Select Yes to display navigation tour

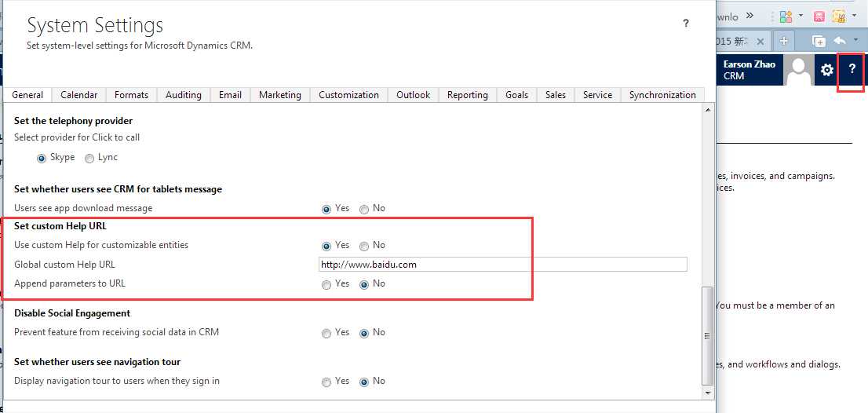326,382
